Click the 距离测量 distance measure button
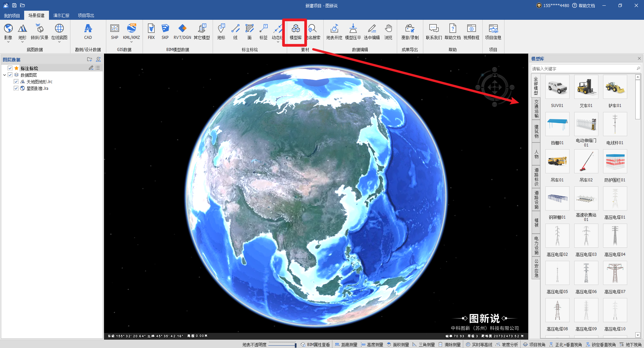The image size is (644, 348). coord(346,345)
